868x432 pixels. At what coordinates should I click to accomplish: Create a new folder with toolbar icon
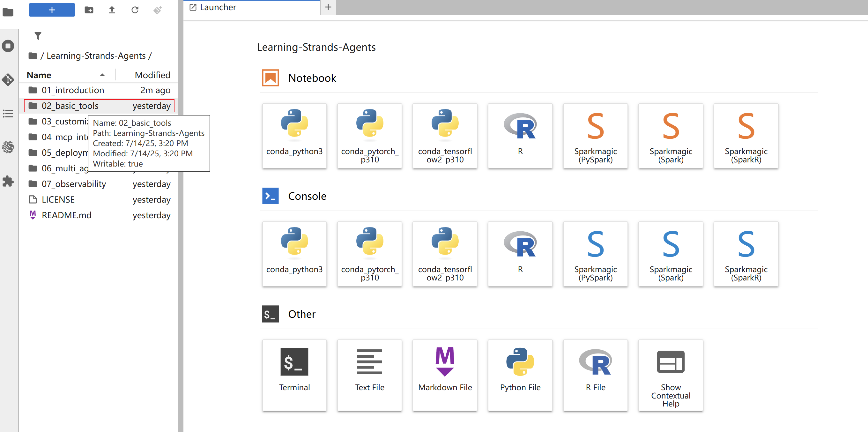89,10
